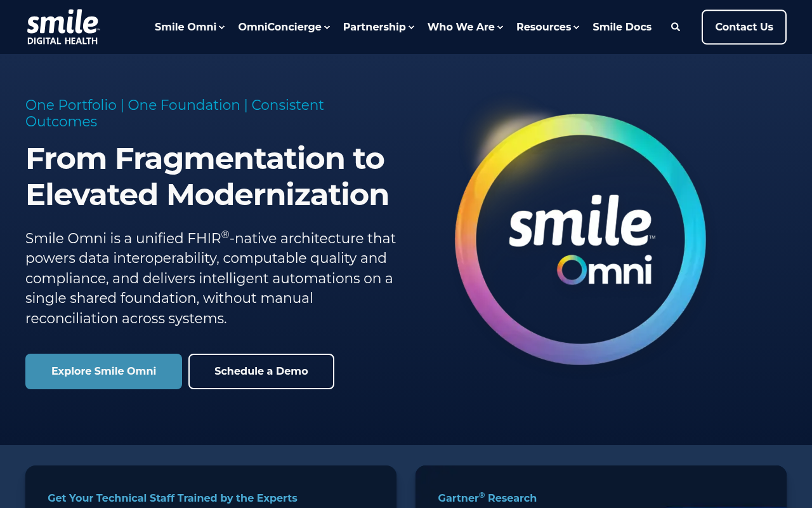Open the OmniConcierge menu label
812x508 pixels.
tap(280, 27)
